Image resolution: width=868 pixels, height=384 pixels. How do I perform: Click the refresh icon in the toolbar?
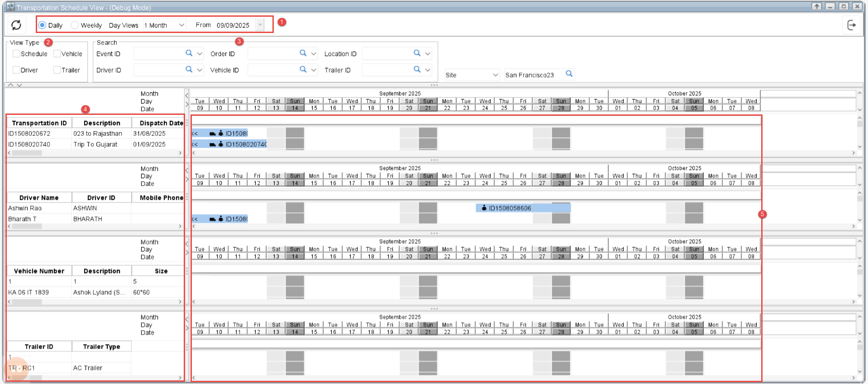pos(16,25)
